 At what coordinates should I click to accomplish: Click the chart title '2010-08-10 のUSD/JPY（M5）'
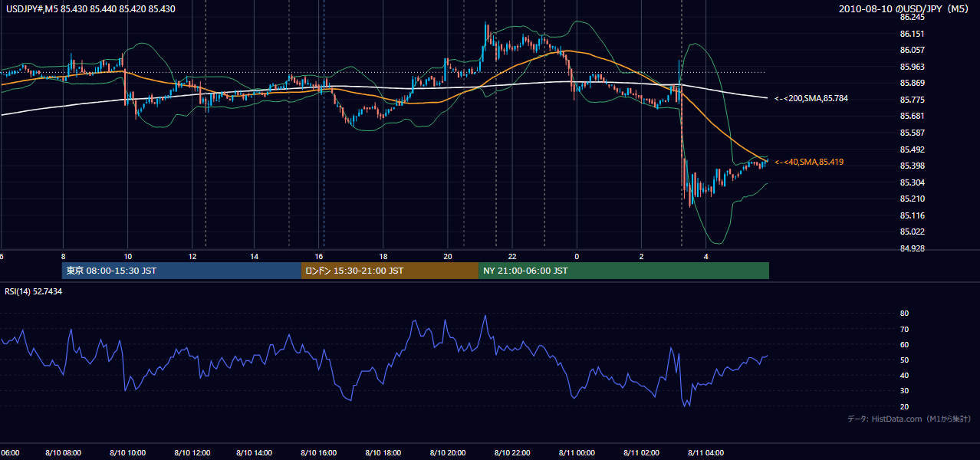(x=906, y=8)
